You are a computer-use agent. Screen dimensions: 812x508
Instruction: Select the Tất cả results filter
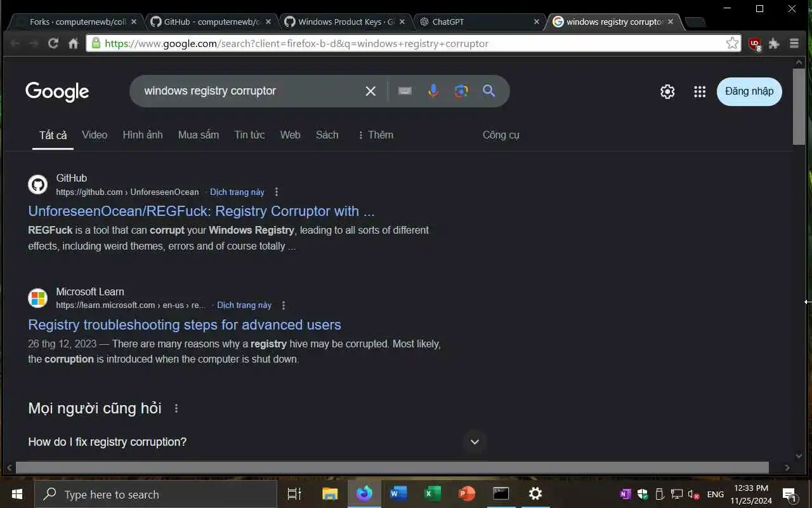pyautogui.click(x=53, y=135)
